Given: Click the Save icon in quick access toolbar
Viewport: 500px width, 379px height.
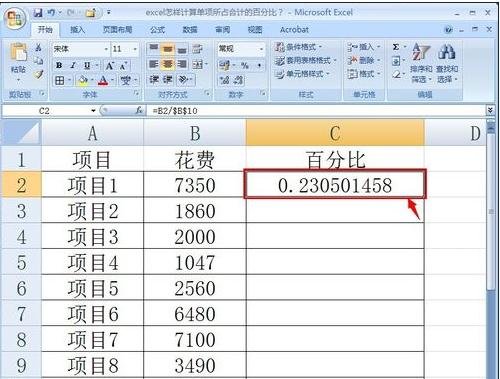Looking at the screenshot, I should 38,13.
